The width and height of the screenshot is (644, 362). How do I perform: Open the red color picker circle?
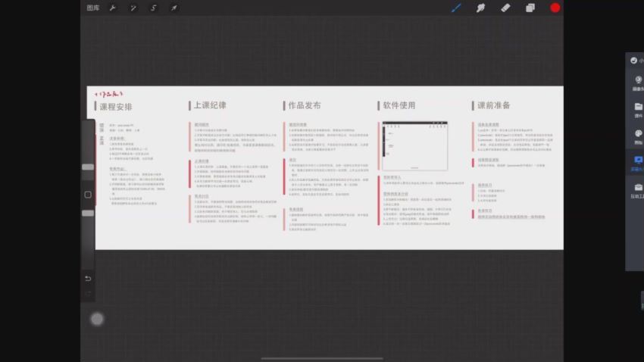[x=555, y=8]
